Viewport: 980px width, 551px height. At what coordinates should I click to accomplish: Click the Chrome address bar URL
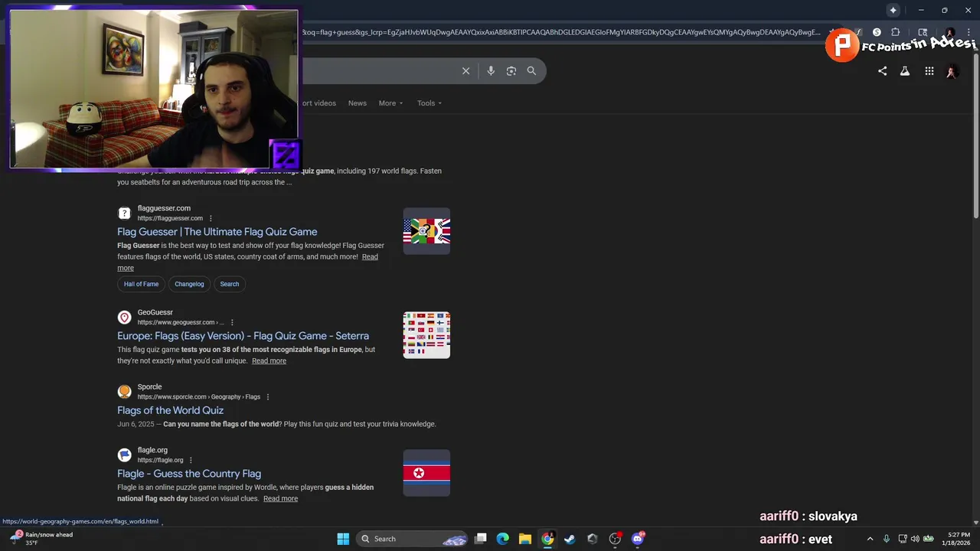click(561, 32)
